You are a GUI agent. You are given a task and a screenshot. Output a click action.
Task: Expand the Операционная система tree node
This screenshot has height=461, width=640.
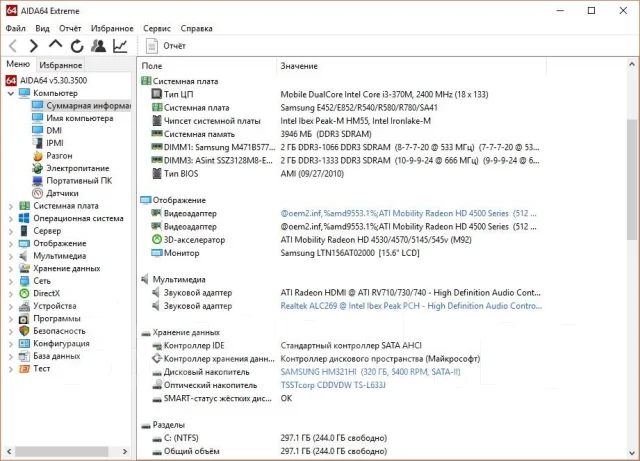(11, 219)
